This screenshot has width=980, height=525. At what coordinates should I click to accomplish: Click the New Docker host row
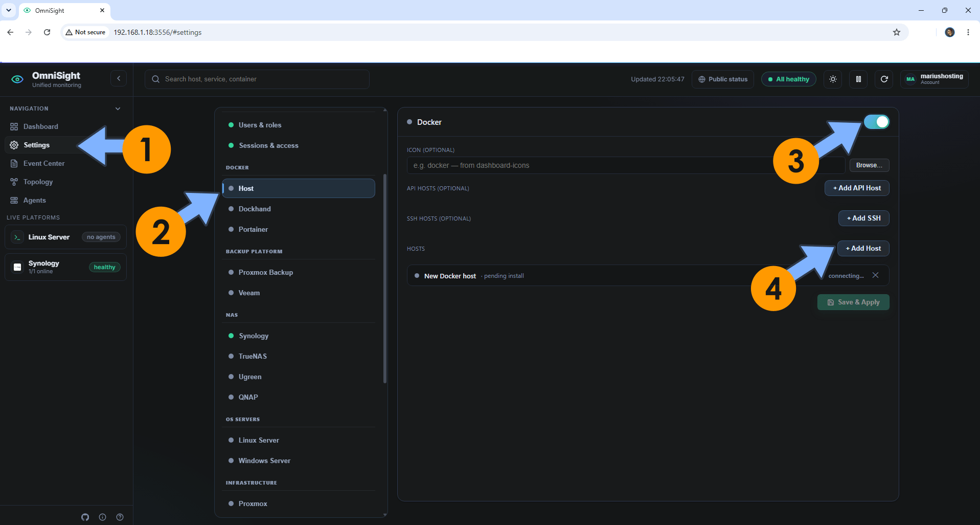tap(648, 275)
